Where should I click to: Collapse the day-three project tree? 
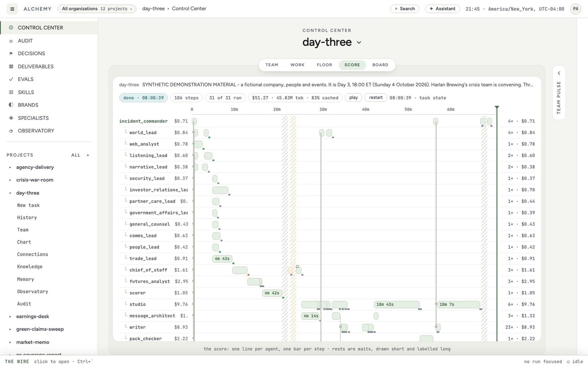[10, 193]
